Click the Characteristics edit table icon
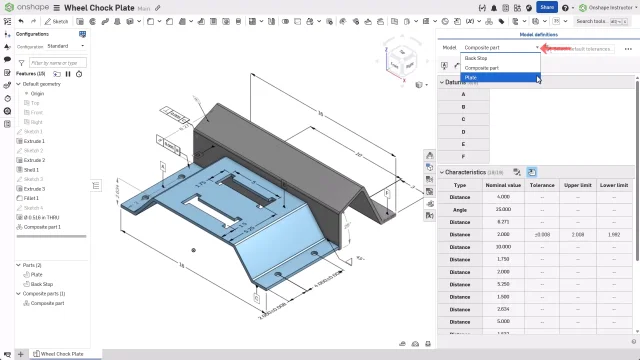The image size is (640, 360). 517,172
